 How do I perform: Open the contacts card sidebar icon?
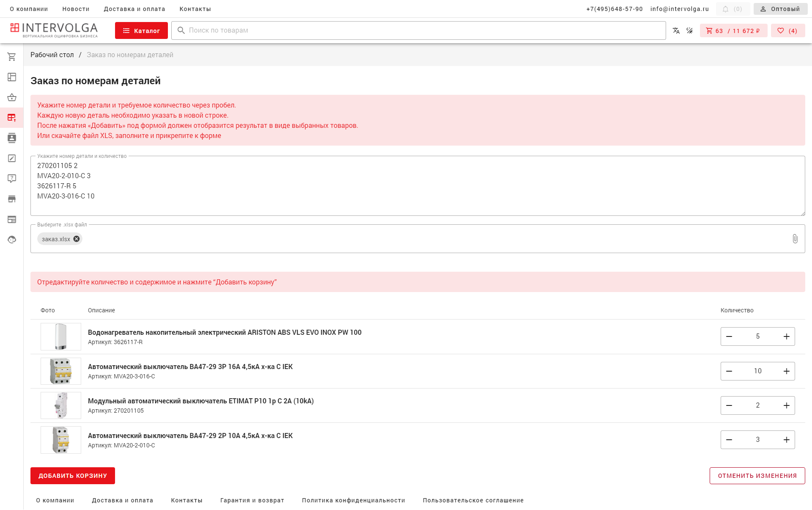[12, 138]
